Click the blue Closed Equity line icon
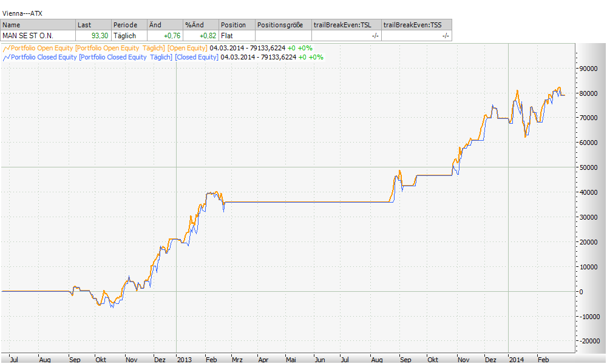Image resolution: width=607 pixels, height=364 pixels. point(7,57)
